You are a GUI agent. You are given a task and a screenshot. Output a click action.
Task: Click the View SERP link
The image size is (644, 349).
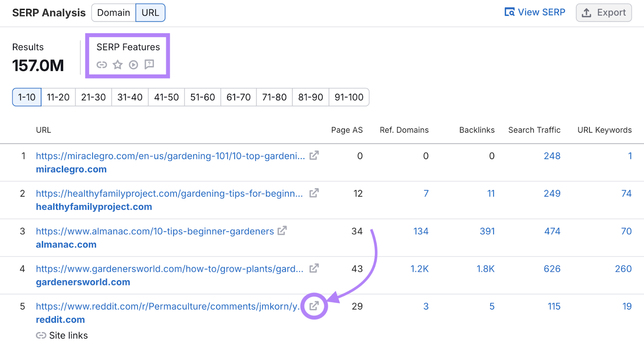pyautogui.click(x=535, y=12)
